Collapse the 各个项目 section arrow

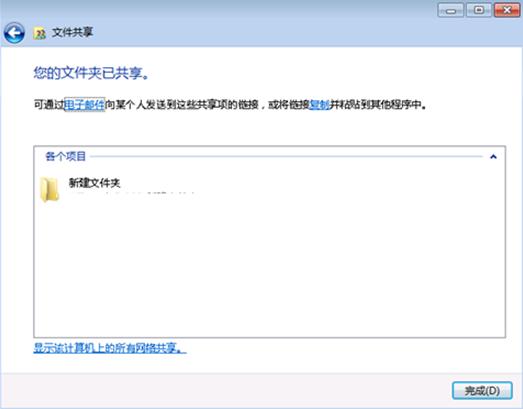[x=493, y=156]
